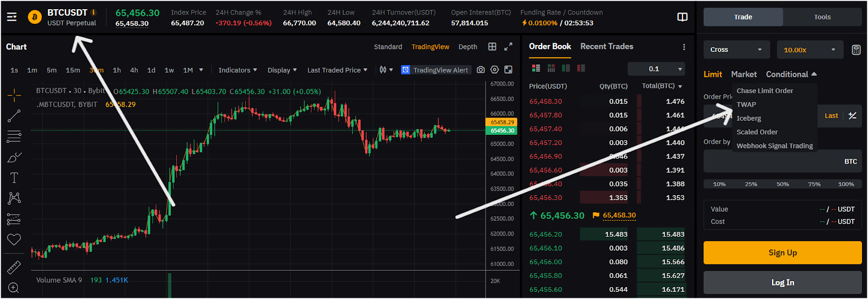Select the pattern drawing tool

click(x=14, y=198)
